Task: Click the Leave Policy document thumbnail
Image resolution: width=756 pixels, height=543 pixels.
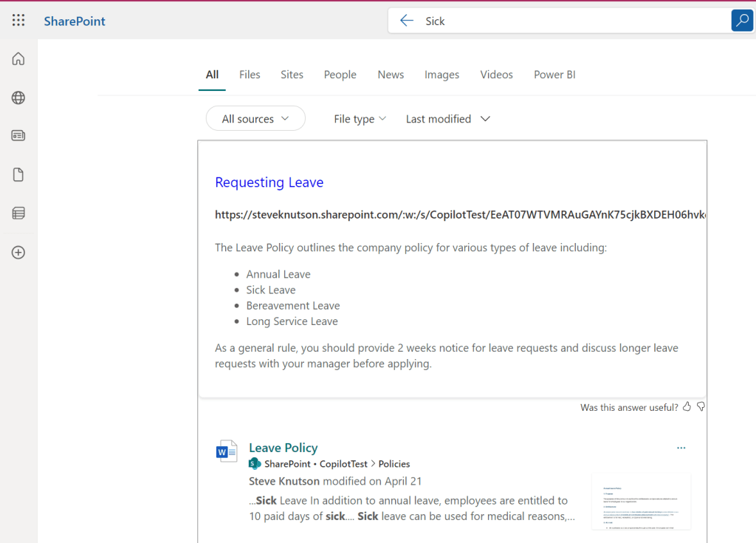Action: click(x=641, y=501)
